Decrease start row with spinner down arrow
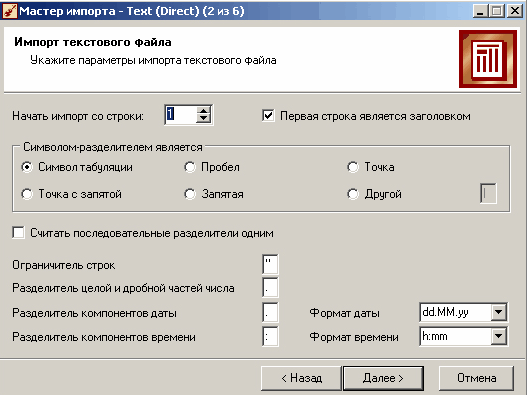528x395 pixels. pos(203,119)
